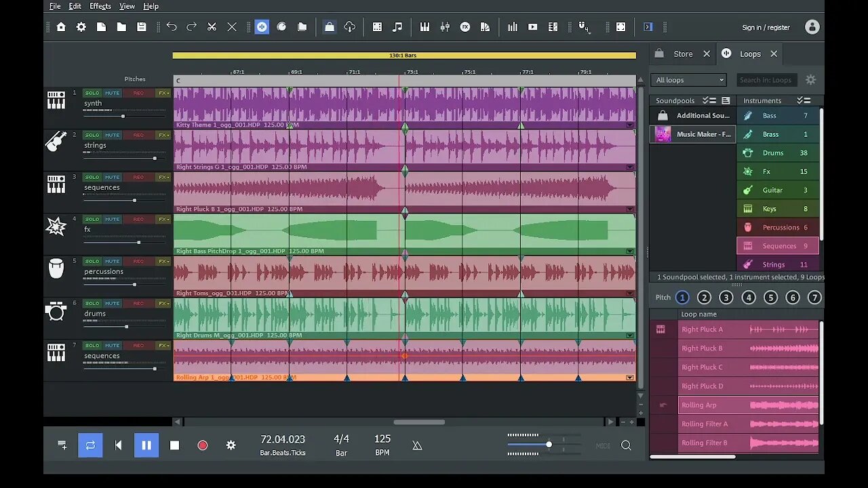Delete object with the X toolbar icon
Screen dimensions: 868x488
point(232,27)
